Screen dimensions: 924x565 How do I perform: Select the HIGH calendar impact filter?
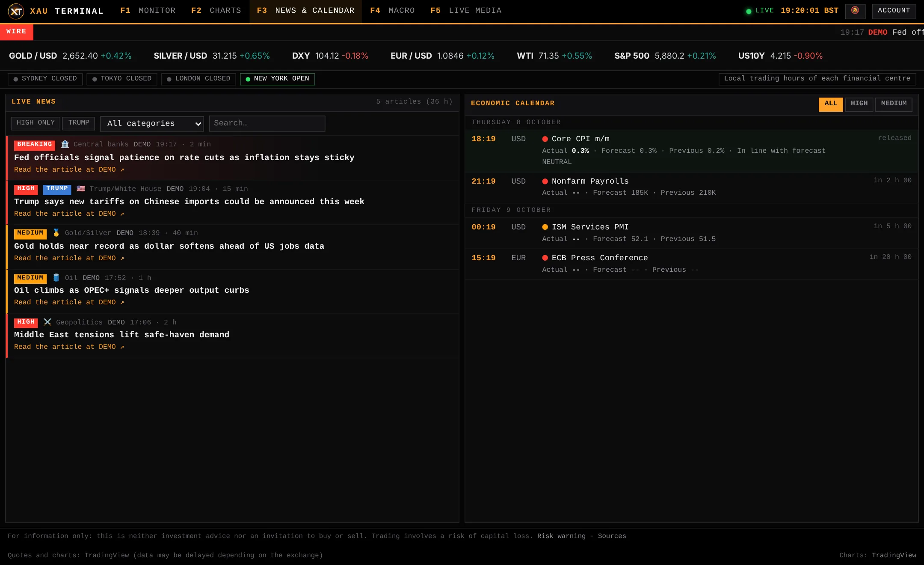point(859,104)
